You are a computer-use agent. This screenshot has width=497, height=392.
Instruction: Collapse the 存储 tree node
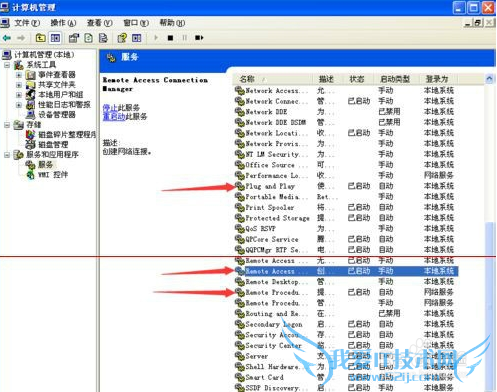(x=7, y=125)
